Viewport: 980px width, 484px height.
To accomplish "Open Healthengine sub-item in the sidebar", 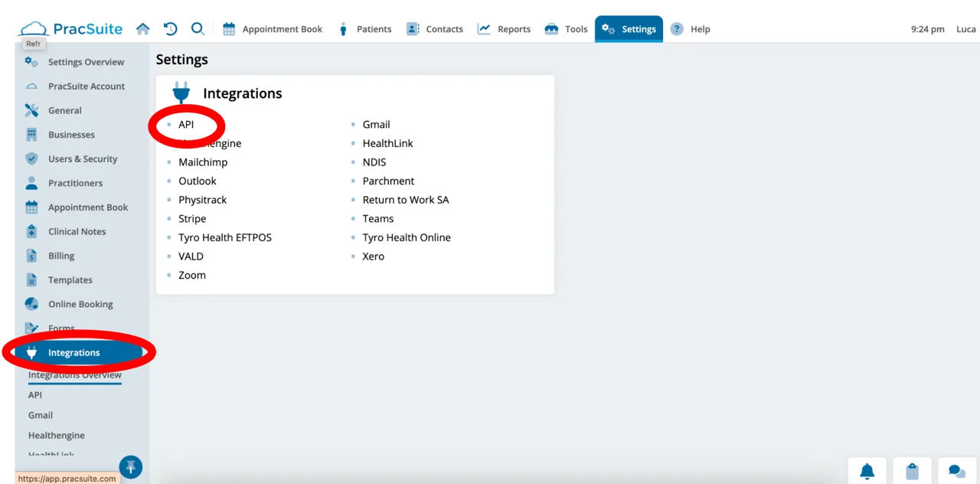I will click(57, 435).
